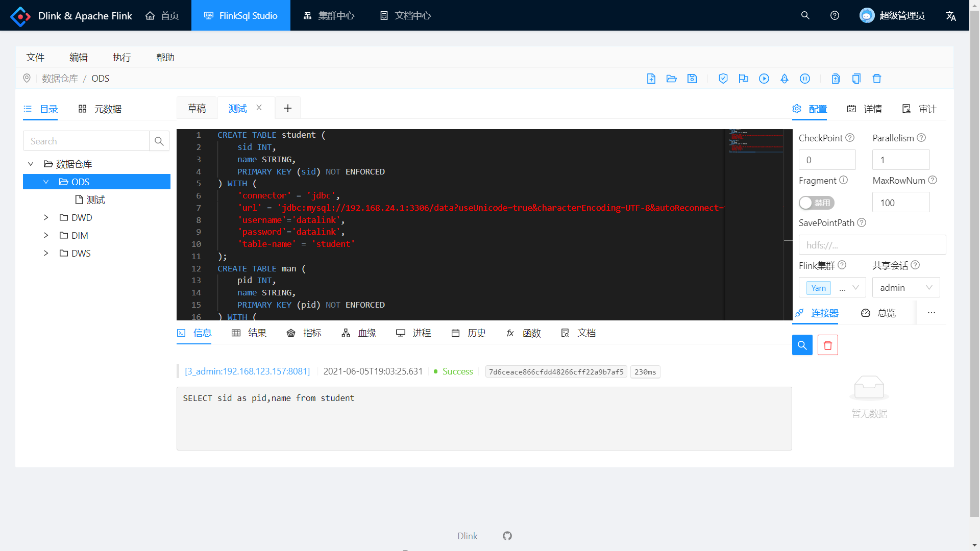Open the GitHub icon in footer

[507, 536]
